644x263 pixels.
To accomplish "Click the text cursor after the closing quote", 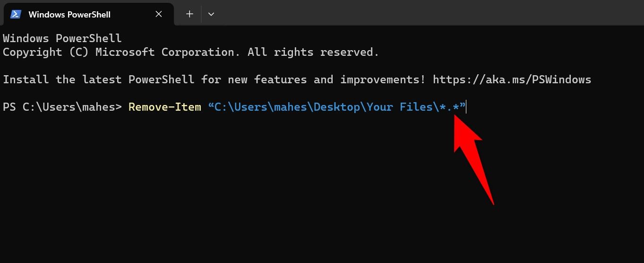I will [x=466, y=107].
